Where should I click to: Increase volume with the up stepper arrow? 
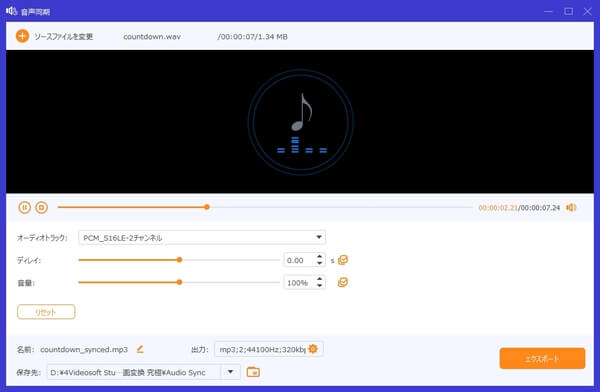[320, 279]
